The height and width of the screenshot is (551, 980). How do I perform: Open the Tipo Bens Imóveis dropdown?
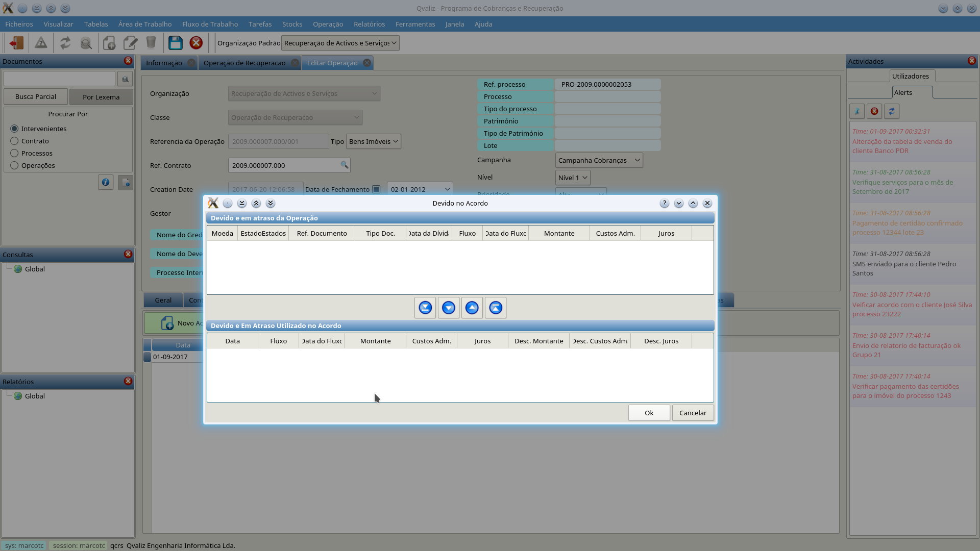(x=373, y=141)
